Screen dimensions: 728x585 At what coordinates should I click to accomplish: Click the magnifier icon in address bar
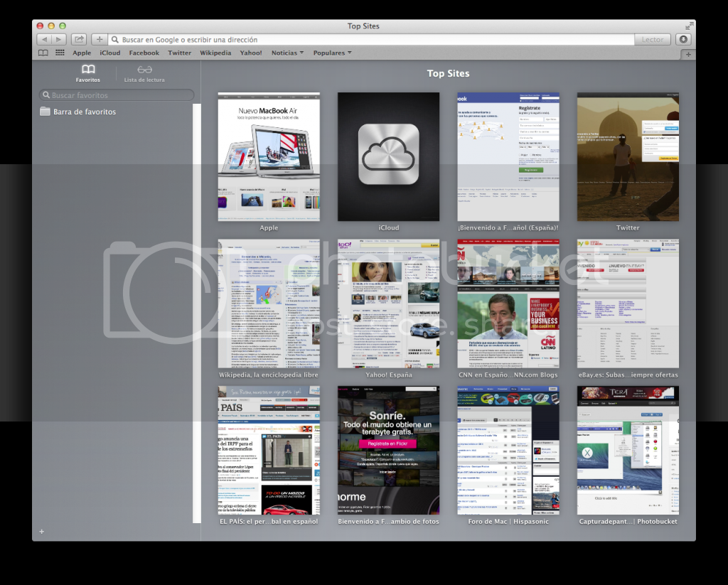click(x=115, y=40)
